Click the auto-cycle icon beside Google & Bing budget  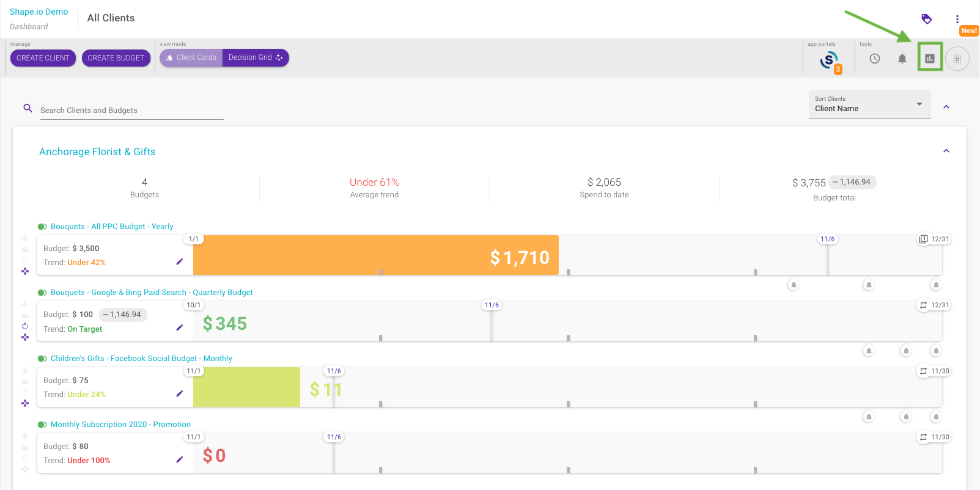click(x=25, y=326)
